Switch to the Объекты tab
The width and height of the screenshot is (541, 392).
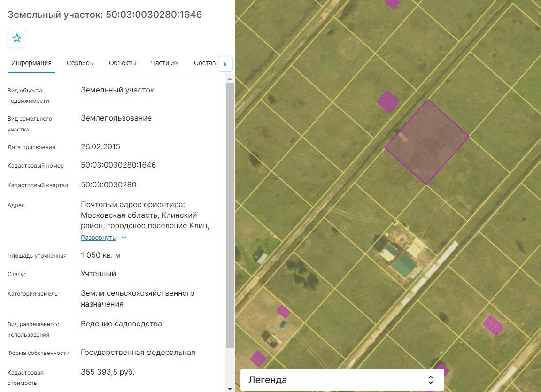122,63
